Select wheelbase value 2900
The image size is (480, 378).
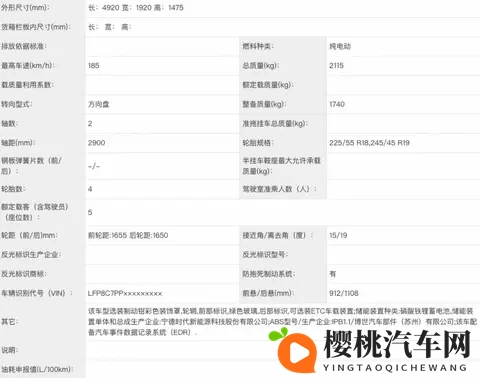point(97,143)
